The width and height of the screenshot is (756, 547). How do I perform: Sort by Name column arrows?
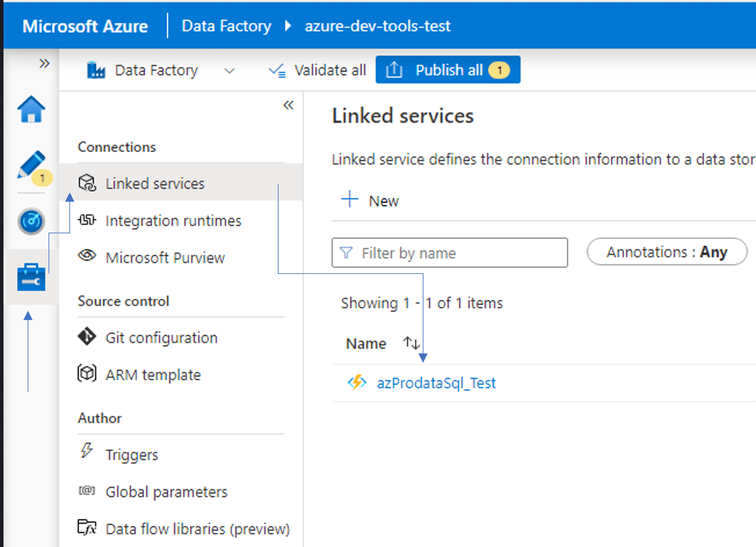(x=411, y=343)
